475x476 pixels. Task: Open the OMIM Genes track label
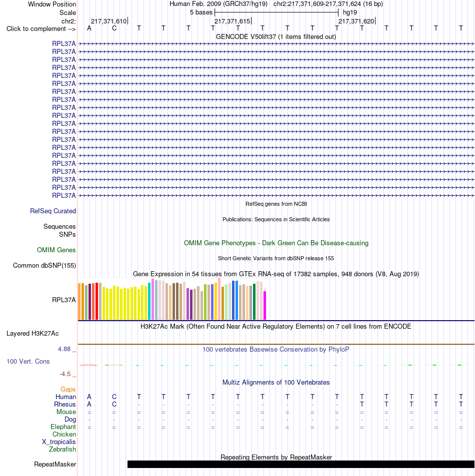56,250
